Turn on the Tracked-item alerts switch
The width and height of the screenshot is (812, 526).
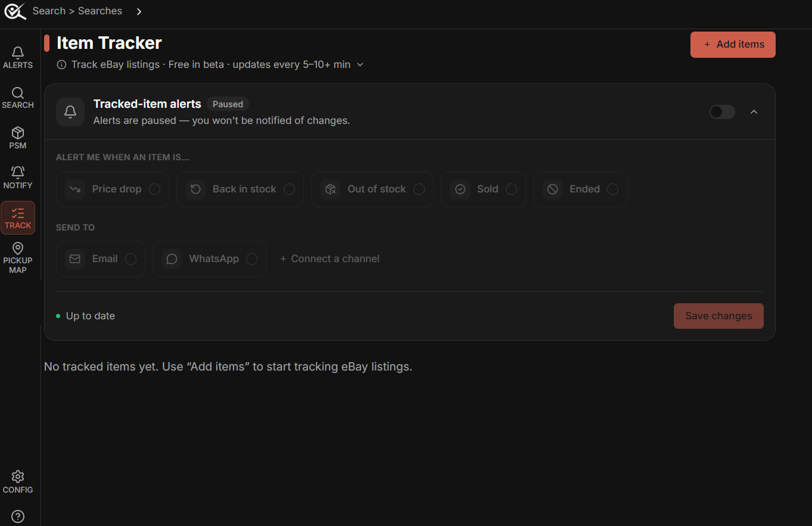click(722, 112)
